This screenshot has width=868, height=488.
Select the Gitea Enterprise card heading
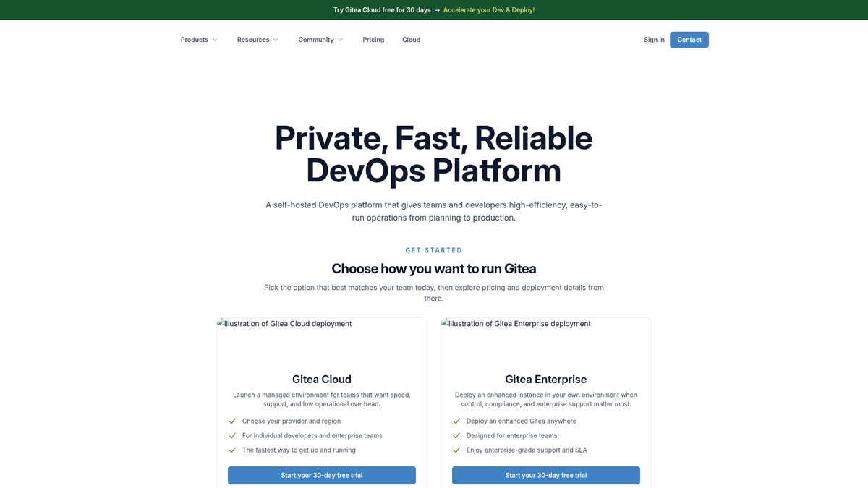pyautogui.click(x=546, y=379)
